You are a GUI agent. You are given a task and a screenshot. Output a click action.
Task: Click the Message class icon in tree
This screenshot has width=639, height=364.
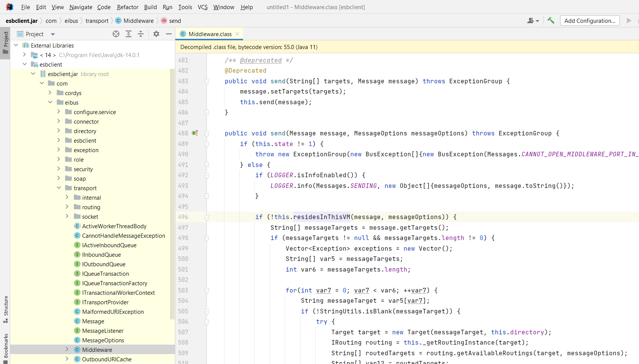click(x=77, y=321)
